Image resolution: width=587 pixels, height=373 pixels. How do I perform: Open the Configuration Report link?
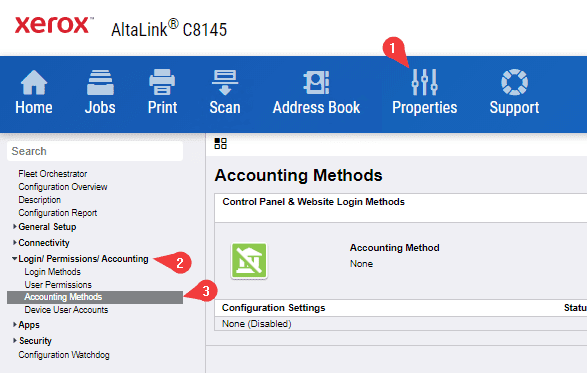(x=58, y=213)
